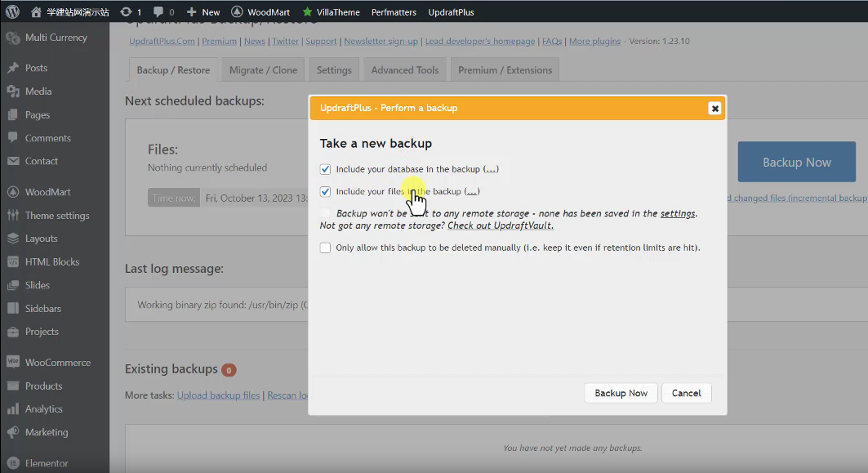Check Only allow this backup deleted manually
Image resolution: width=868 pixels, height=473 pixels.
[325, 248]
